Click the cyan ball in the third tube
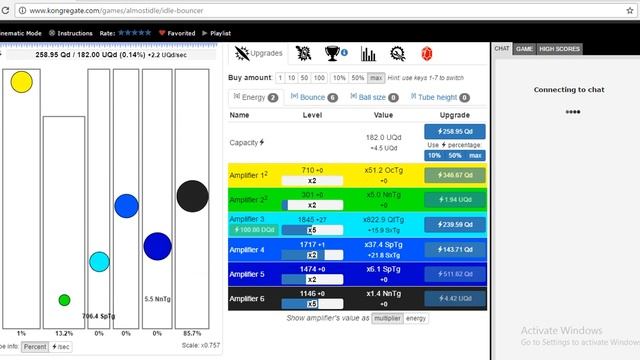This screenshot has width=640, height=360. click(99, 262)
